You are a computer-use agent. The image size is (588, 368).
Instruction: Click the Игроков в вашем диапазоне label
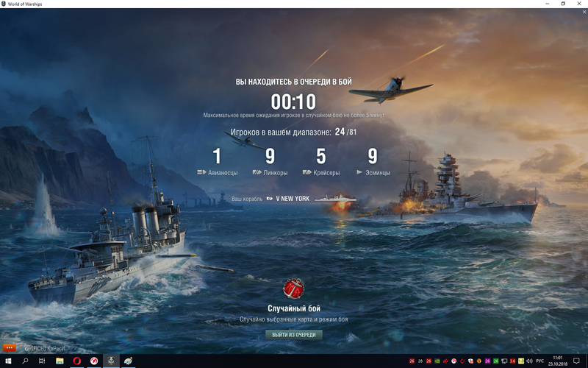pyautogui.click(x=281, y=132)
